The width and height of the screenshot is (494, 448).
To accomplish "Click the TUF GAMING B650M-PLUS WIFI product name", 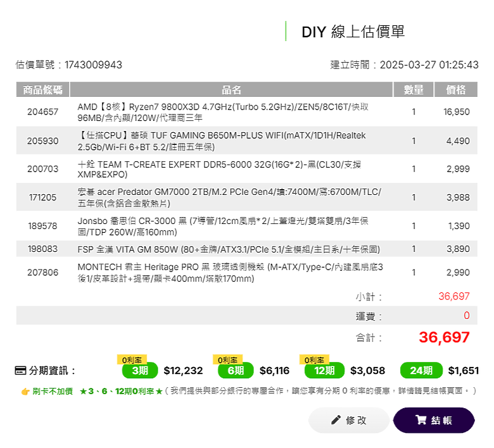I will tap(222, 141).
